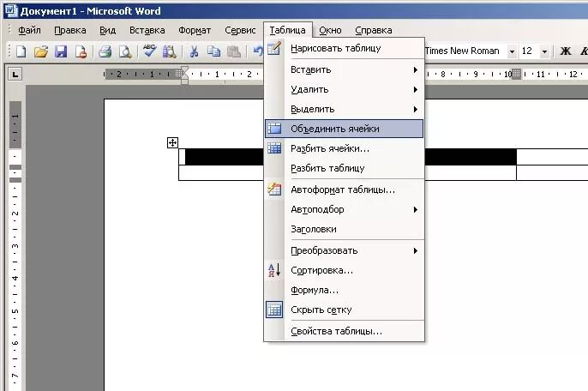Open the Файл menu
Image resolution: width=588 pixels, height=391 pixels.
[29, 30]
